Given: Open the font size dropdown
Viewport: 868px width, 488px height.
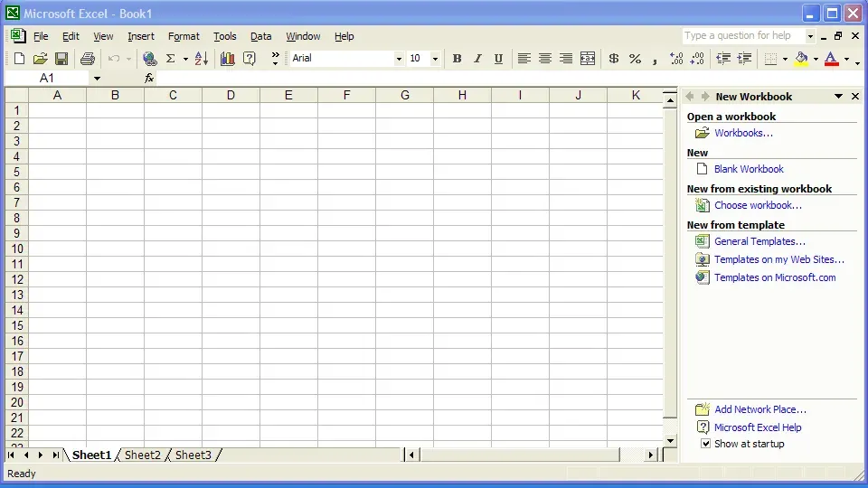Looking at the screenshot, I should coord(435,59).
